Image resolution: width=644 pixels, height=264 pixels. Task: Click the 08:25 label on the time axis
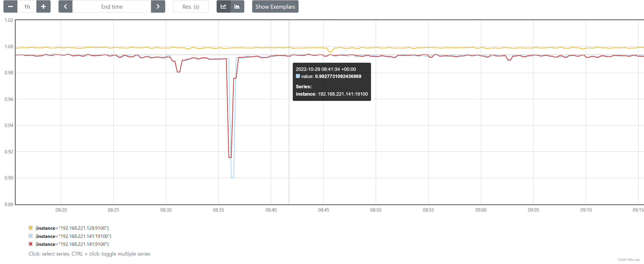113,210
